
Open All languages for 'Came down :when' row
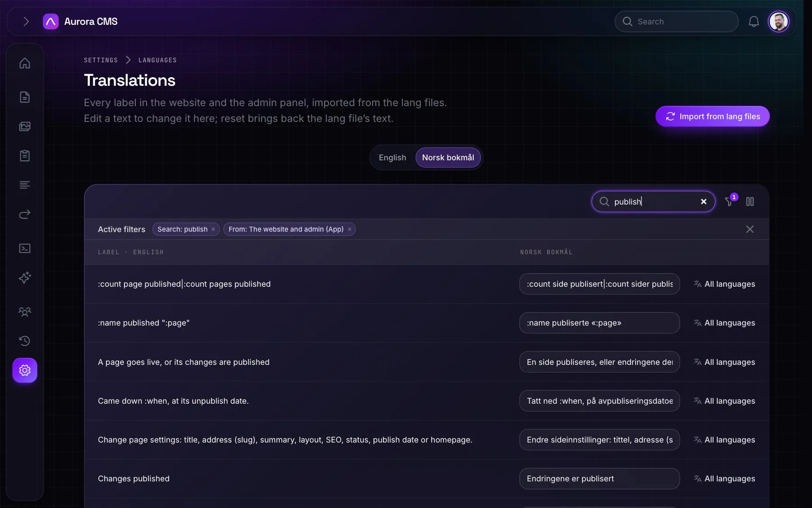point(724,401)
